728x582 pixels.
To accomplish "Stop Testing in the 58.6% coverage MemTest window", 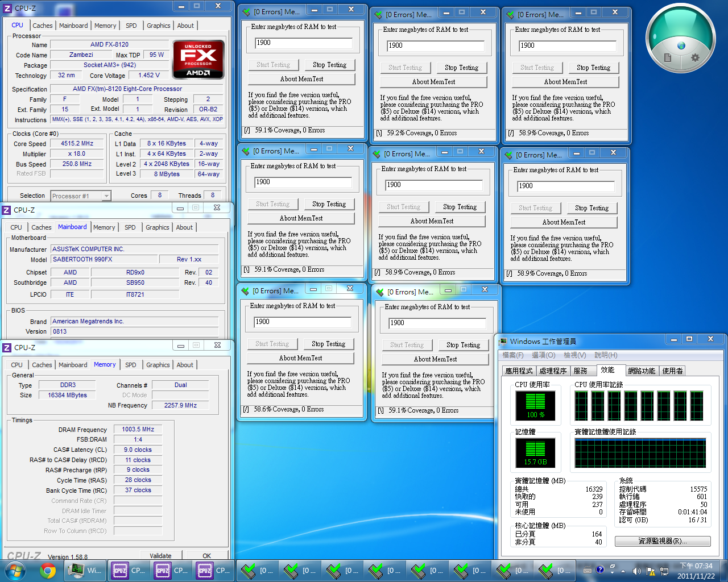I will point(329,344).
